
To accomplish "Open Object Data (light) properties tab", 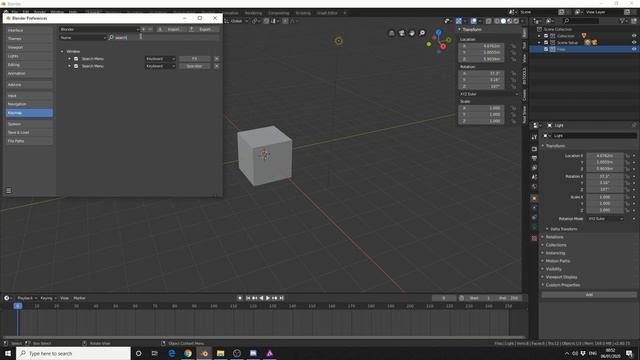I will point(534,227).
